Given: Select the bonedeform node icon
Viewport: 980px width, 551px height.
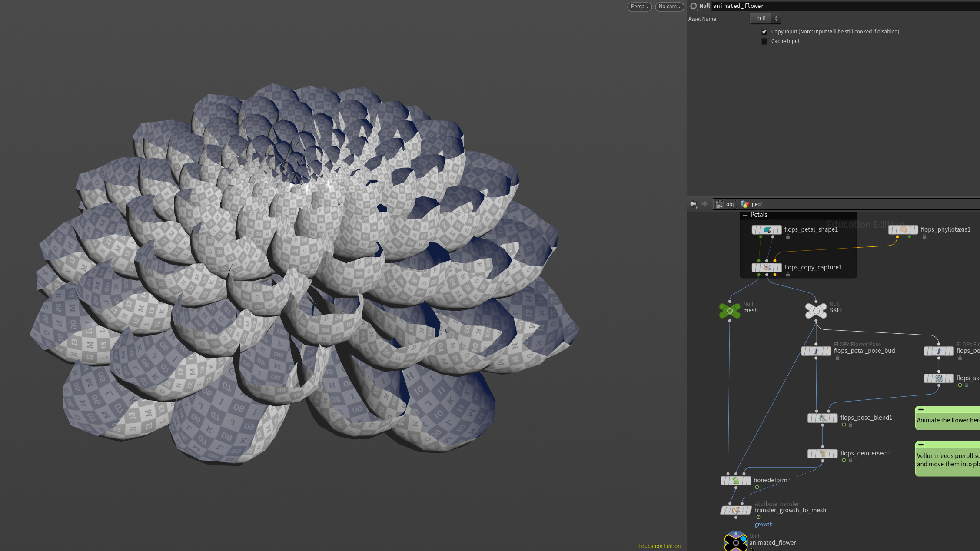Looking at the screenshot, I should pos(736,481).
